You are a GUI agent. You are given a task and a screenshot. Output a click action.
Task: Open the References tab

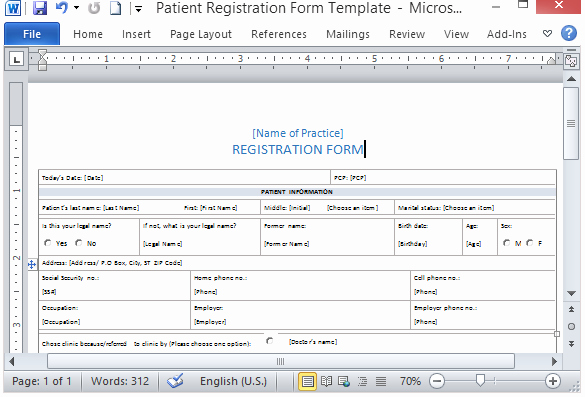pyautogui.click(x=279, y=34)
